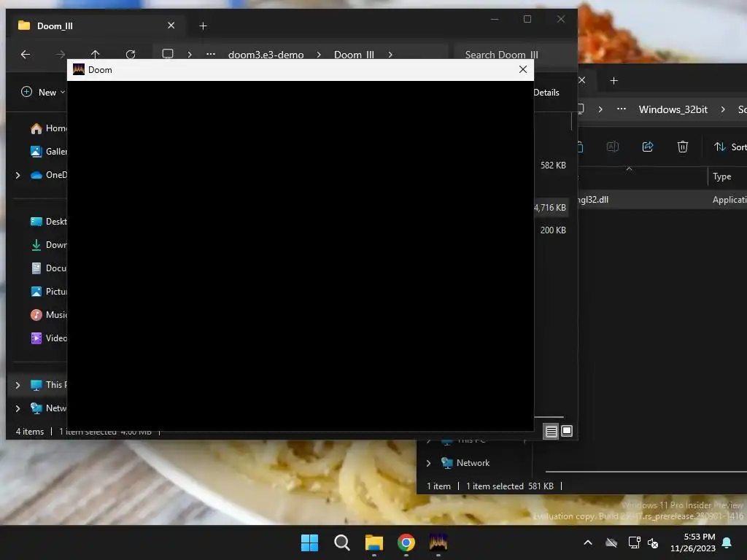Viewport: 747px width, 560px height.
Task: Open ellipsis breadcrumb menu in Windows_32bit window
Action: point(622,109)
